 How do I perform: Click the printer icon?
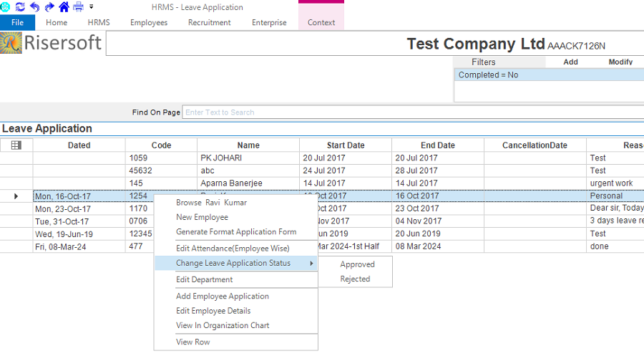[79, 6]
